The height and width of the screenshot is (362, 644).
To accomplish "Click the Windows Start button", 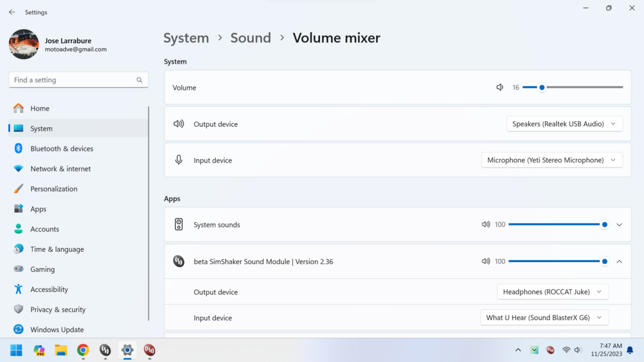I will point(17,350).
